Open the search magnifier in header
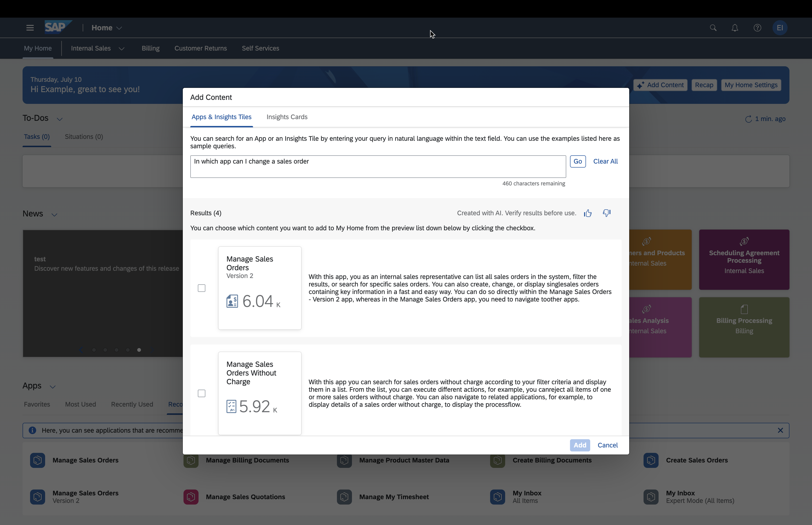The image size is (812, 525). 713,28
